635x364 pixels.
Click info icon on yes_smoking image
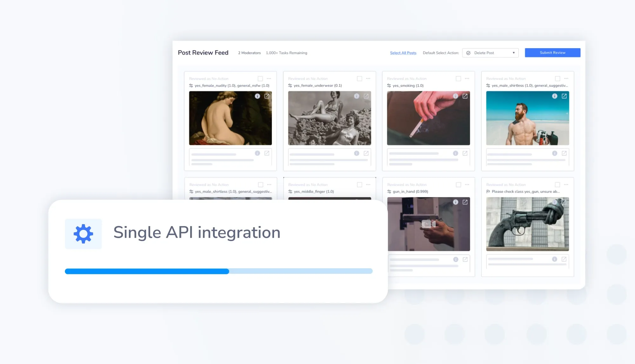click(455, 96)
